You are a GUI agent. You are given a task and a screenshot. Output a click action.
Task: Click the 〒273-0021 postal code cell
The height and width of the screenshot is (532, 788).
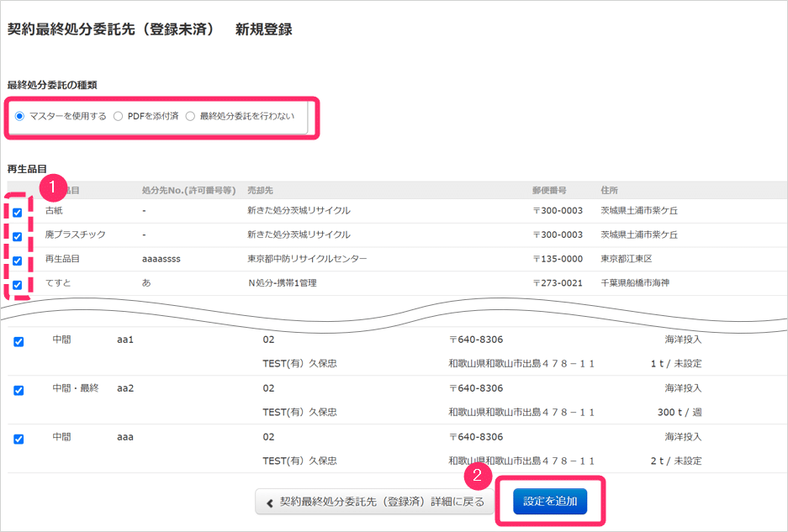558,283
